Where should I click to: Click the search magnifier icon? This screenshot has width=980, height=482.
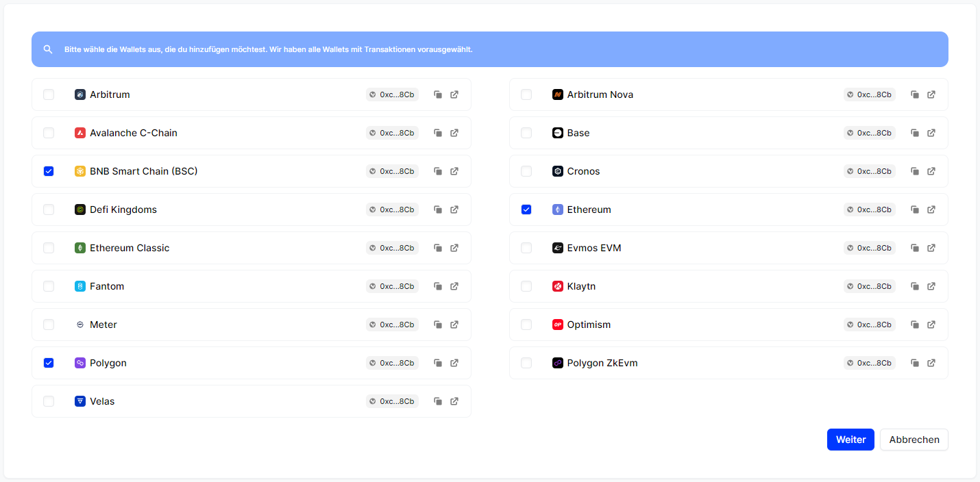[x=48, y=49]
